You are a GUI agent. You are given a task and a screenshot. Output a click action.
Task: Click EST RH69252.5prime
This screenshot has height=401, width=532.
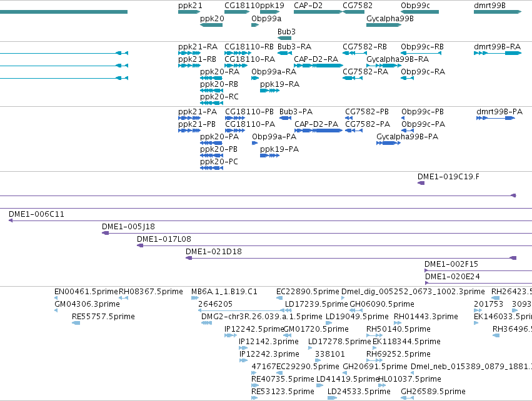(398, 354)
